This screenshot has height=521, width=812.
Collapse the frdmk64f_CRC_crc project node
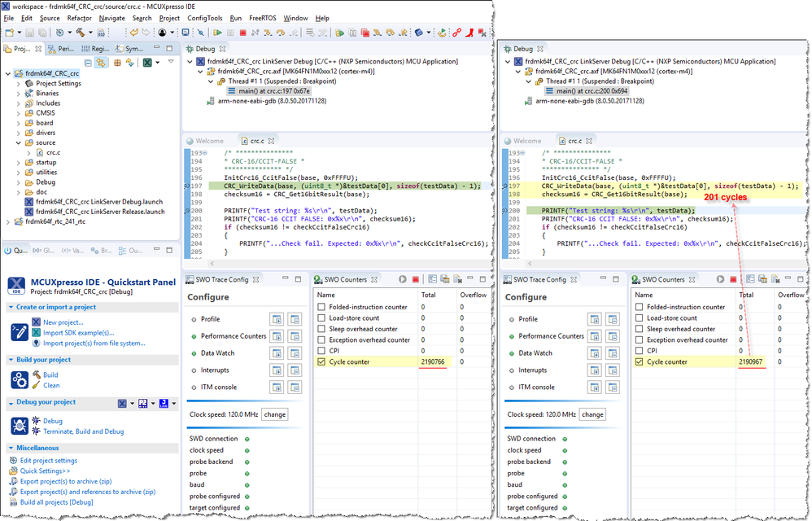click(x=8, y=73)
